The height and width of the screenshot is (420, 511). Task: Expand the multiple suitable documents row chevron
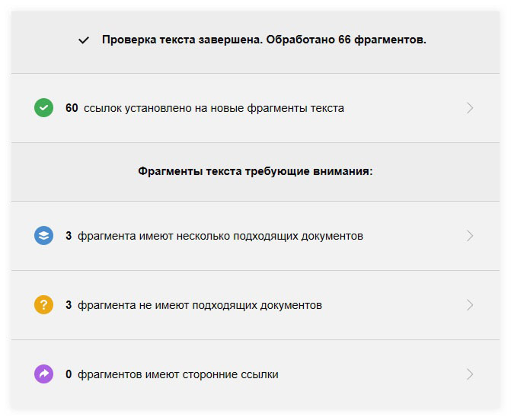(470, 236)
